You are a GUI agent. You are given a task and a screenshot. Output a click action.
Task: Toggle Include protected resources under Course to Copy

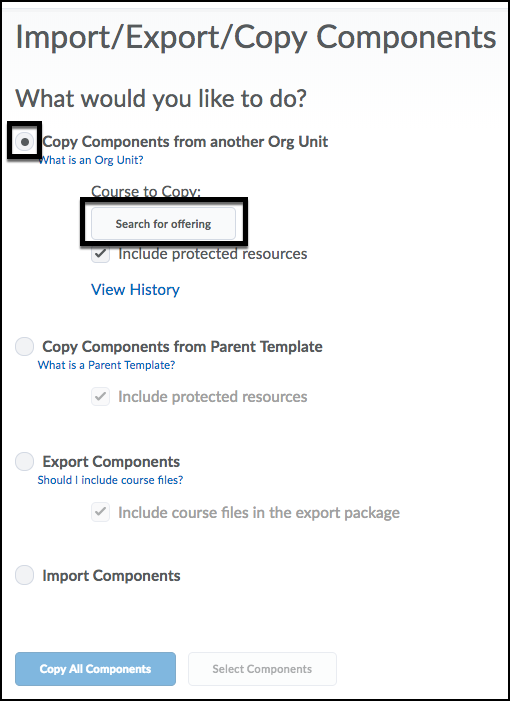101,254
